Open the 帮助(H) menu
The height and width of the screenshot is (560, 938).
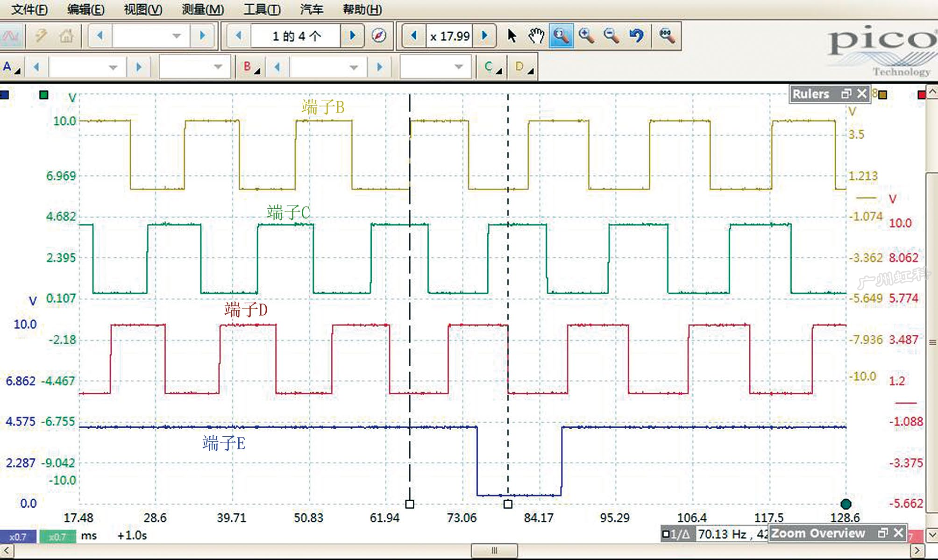point(362,9)
